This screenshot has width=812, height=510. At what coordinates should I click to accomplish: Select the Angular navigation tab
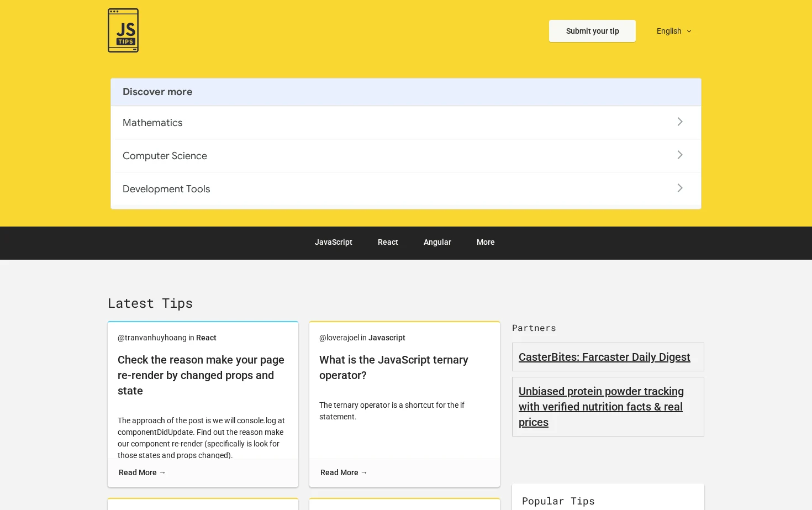click(x=437, y=242)
